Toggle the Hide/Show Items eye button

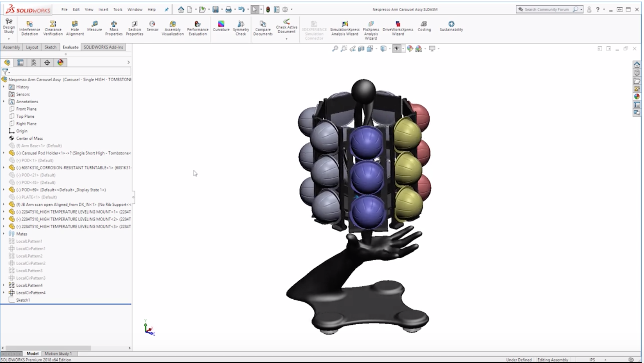(x=397, y=49)
